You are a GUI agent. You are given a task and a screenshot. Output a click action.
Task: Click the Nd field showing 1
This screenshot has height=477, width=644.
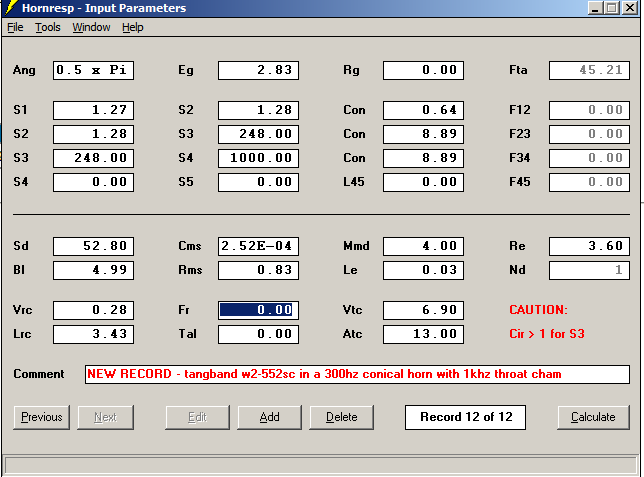pyautogui.click(x=589, y=270)
